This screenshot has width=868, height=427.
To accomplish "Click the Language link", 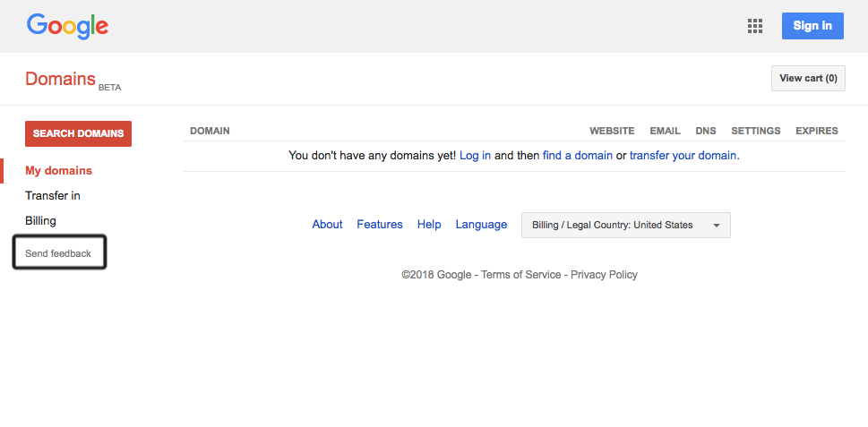I will click(481, 225).
